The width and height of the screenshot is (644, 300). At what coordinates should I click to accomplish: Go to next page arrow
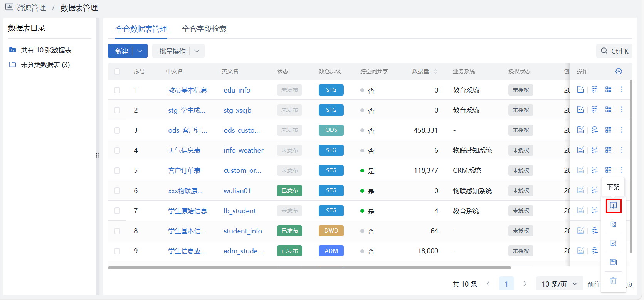(x=525, y=284)
